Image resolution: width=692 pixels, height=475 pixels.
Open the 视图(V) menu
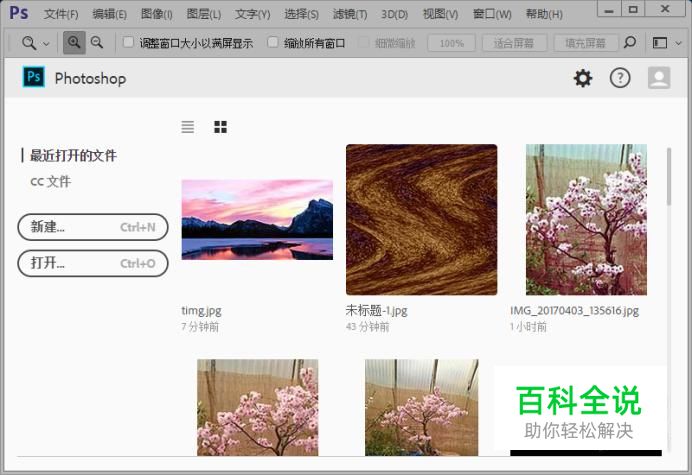tap(440, 15)
